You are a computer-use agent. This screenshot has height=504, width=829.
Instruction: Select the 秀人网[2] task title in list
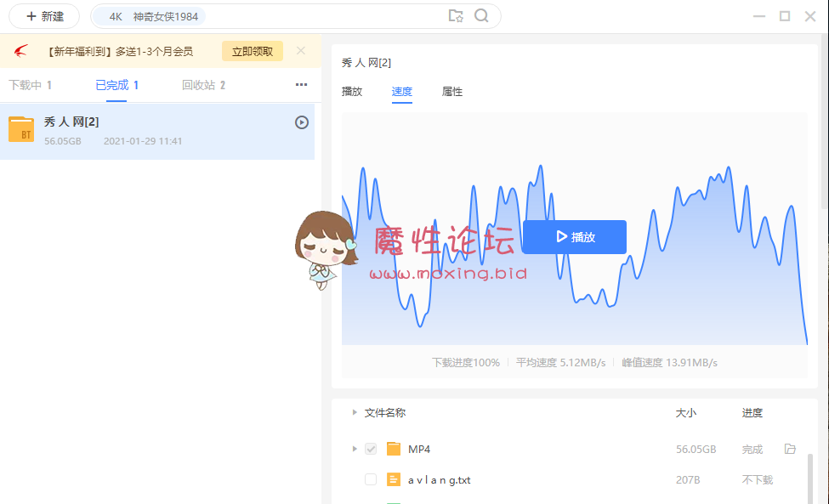[71, 122]
